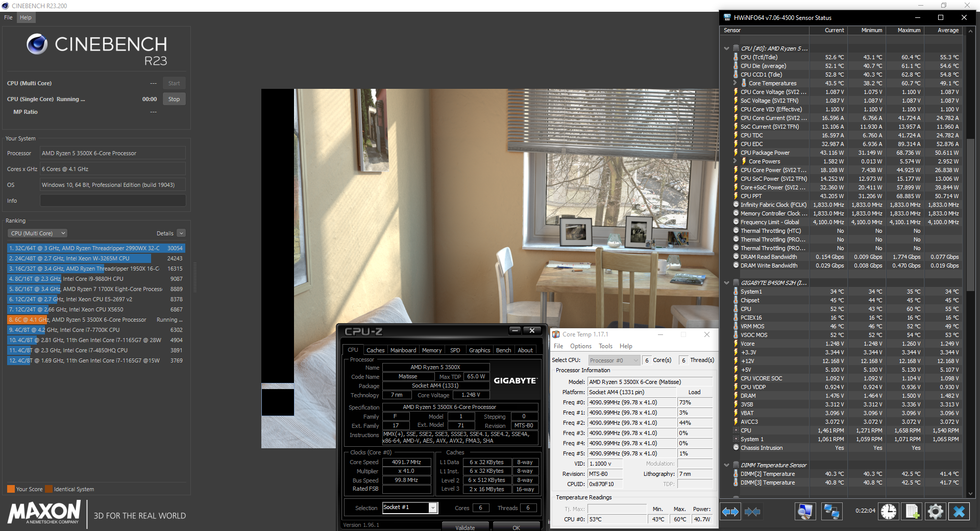Image resolution: width=980 pixels, height=531 pixels.
Task: Switch to the CPU-Z Memory tab
Action: coord(432,350)
